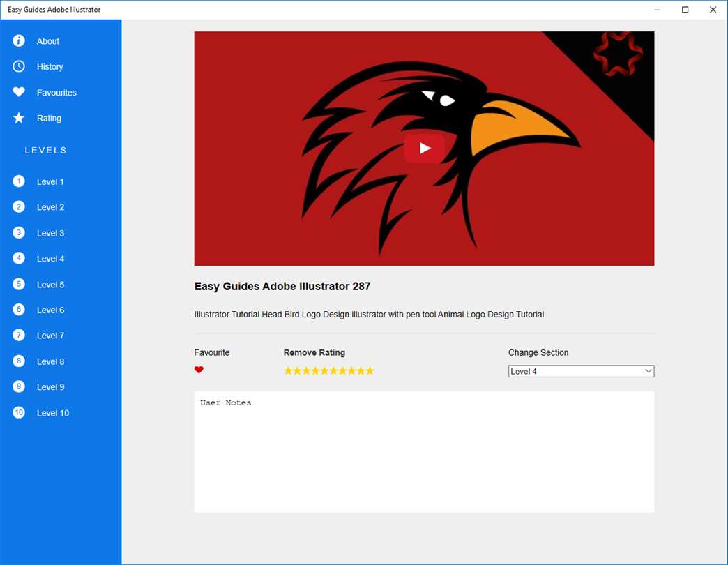728x565 pixels.
Task: Click the title Easy Guides Adobe Illustrator 287
Action: [282, 287]
